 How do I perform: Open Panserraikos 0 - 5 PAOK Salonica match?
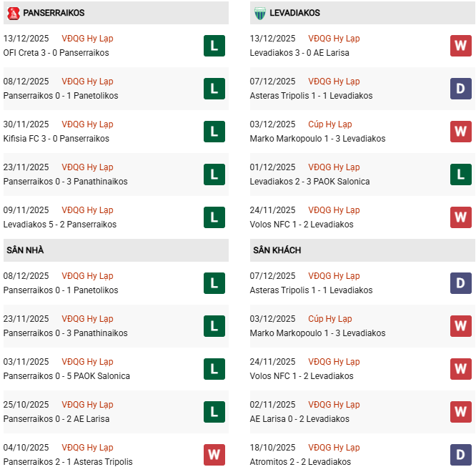tap(66, 376)
